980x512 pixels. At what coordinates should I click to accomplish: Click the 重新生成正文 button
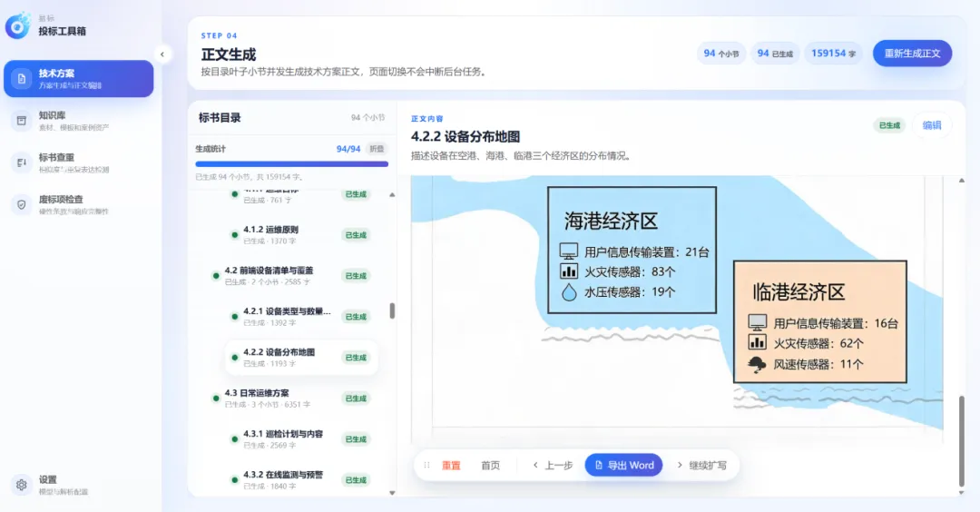pyautogui.click(x=912, y=54)
